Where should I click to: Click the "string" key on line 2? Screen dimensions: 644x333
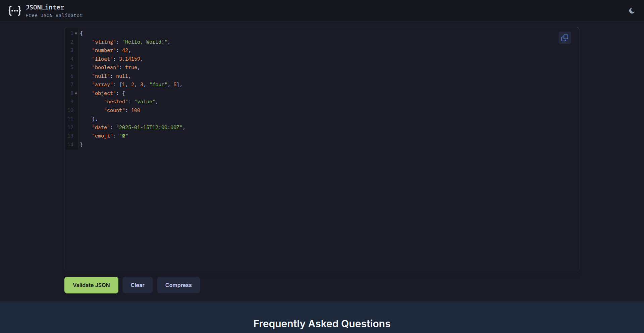(x=104, y=42)
